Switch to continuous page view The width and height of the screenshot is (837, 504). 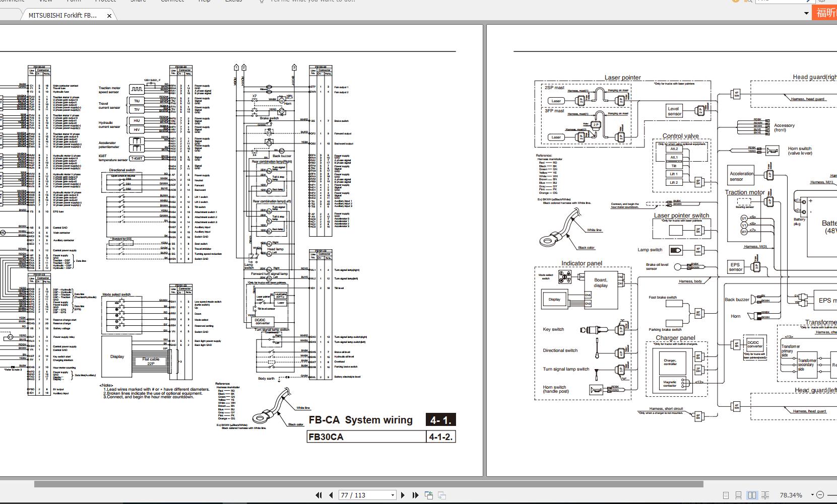click(738, 495)
